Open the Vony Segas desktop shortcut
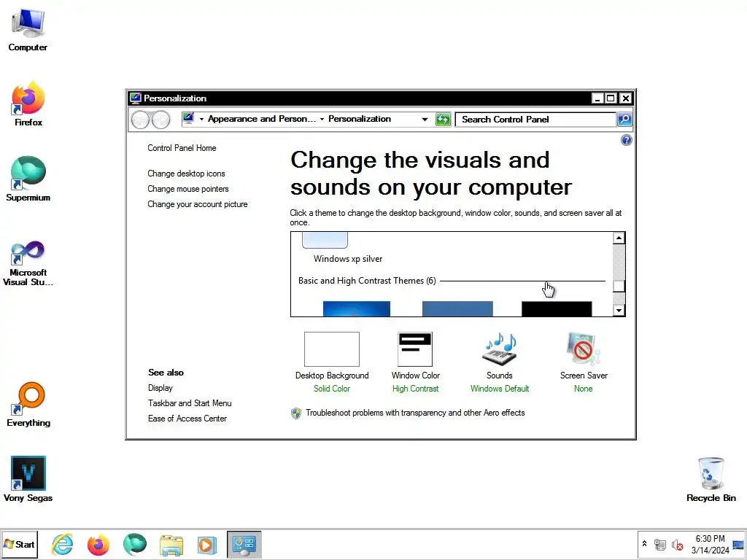Viewport: 747px width, 560px height. pos(28,478)
